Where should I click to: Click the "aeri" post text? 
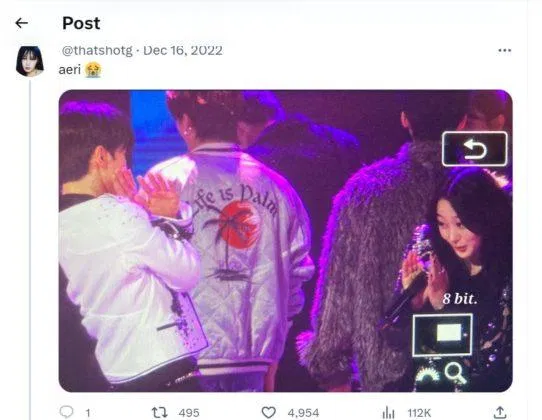69,70
